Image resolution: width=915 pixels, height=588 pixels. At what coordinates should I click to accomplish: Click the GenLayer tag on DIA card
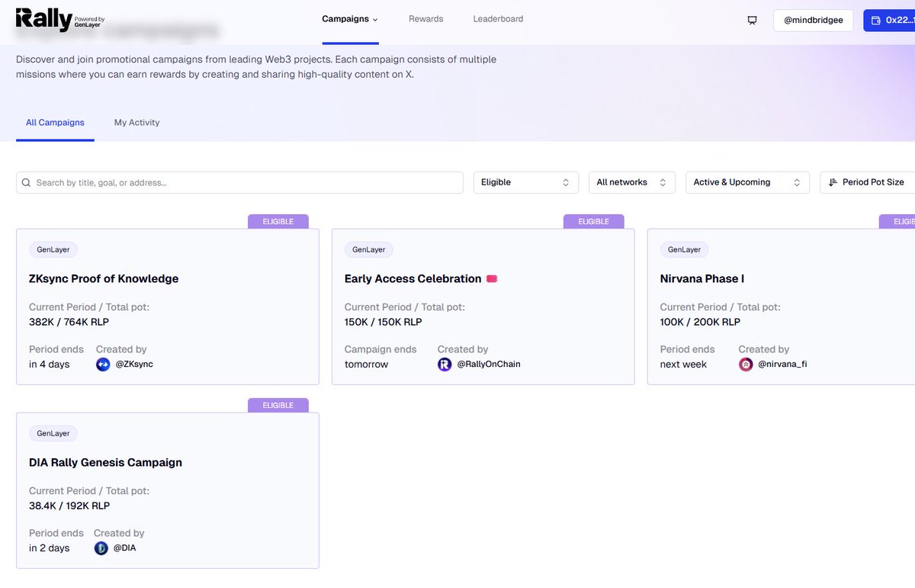(x=53, y=433)
